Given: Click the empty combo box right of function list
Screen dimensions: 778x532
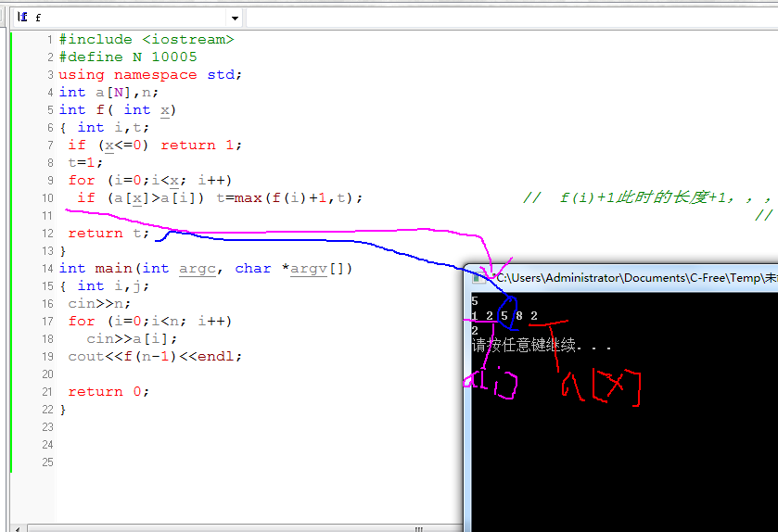Looking at the screenshot, I should (x=512, y=19).
